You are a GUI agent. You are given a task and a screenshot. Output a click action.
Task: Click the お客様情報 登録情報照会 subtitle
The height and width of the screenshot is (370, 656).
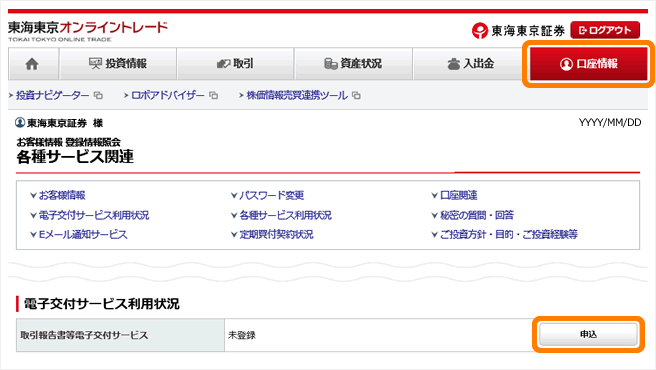point(69,142)
